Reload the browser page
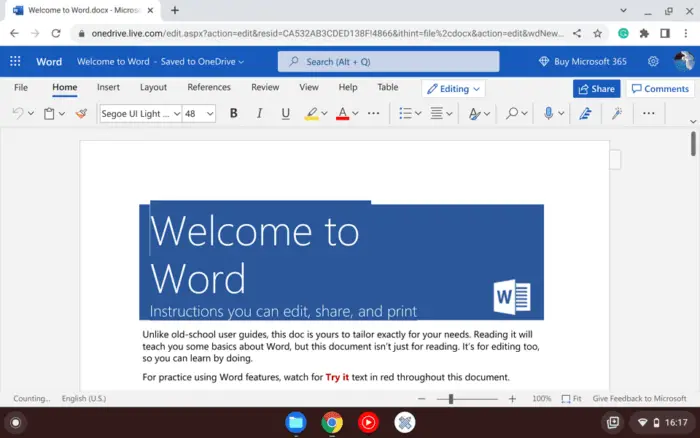700x438 pixels. click(x=56, y=33)
